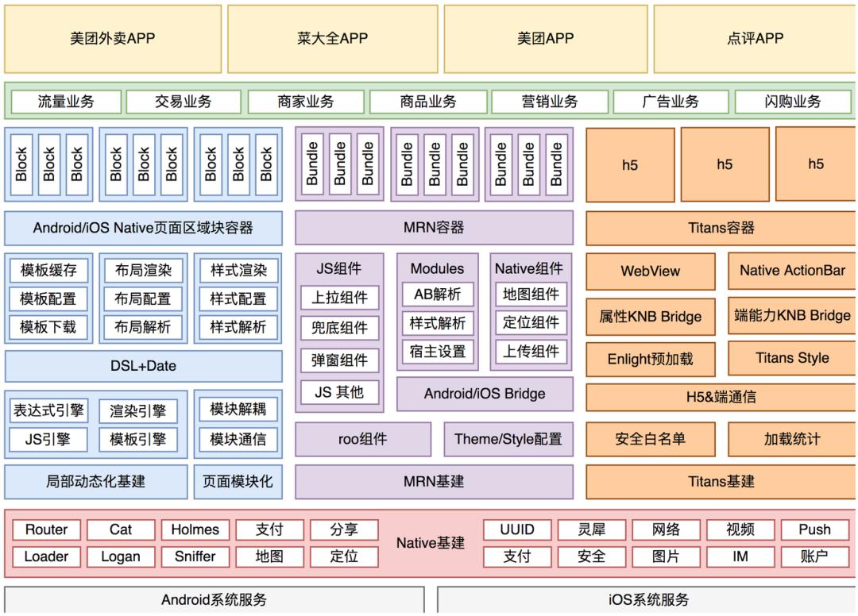Open the Theme/Style配置 panel
The image size is (858, 616).
[508, 438]
